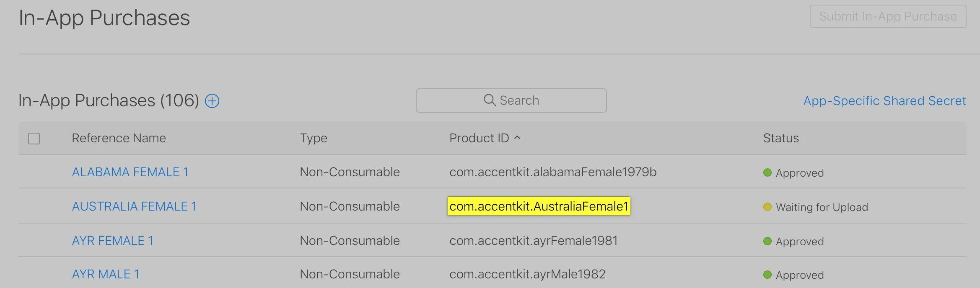Click the green Approved status dot for Alabama

pos(767,172)
